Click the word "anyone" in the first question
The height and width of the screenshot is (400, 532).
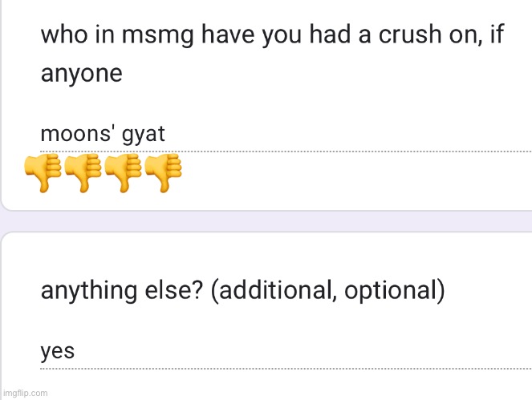(81, 74)
